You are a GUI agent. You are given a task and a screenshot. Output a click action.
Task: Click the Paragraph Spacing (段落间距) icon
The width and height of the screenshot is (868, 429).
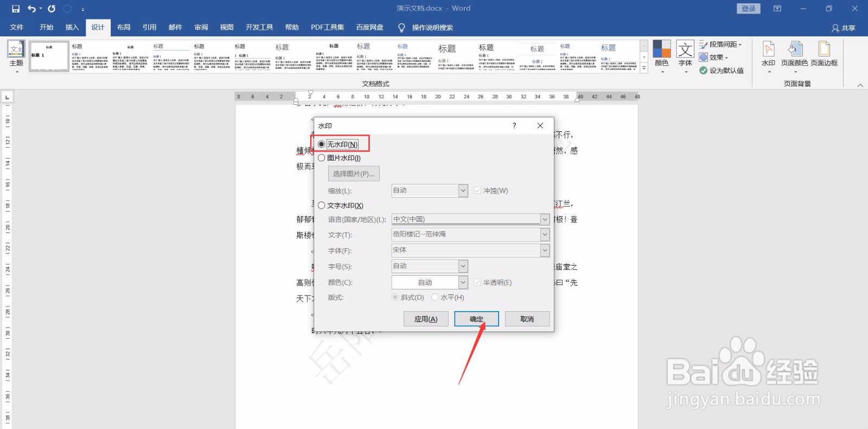click(704, 45)
